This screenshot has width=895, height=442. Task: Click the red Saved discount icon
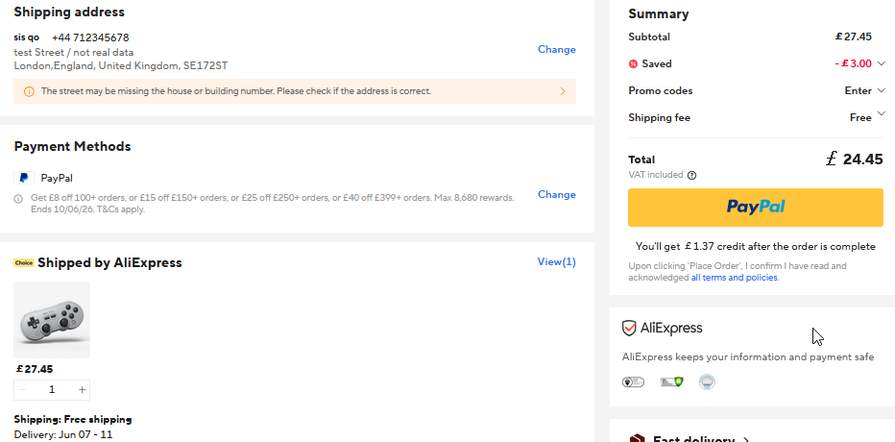tap(633, 64)
